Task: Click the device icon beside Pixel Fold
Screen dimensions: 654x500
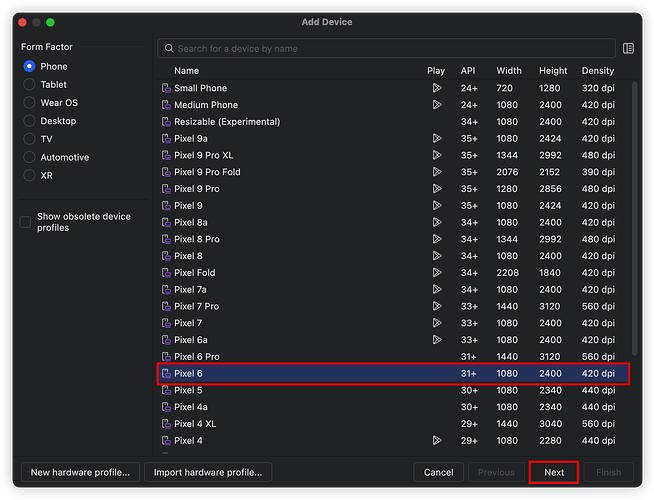Action: pos(166,273)
